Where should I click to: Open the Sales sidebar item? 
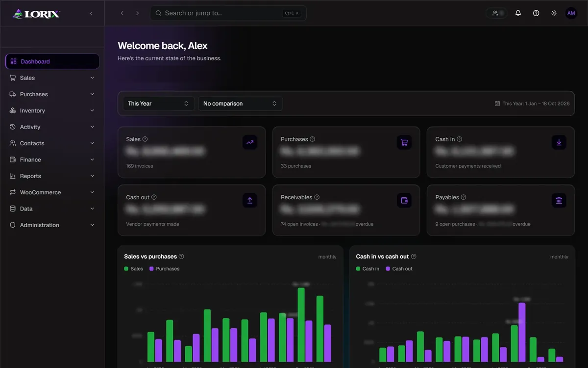[x=52, y=78]
